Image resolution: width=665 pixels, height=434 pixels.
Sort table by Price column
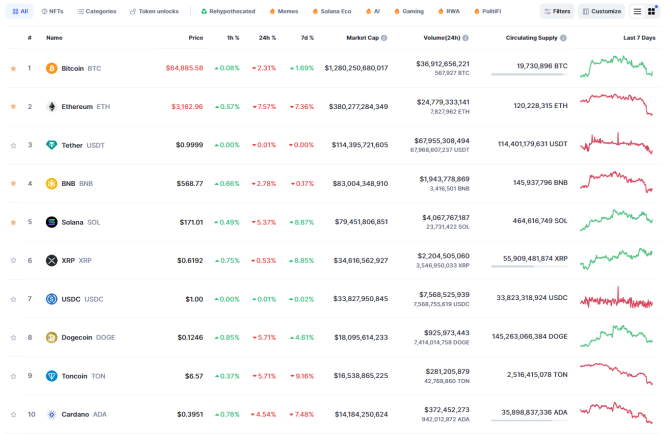pyautogui.click(x=196, y=38)
